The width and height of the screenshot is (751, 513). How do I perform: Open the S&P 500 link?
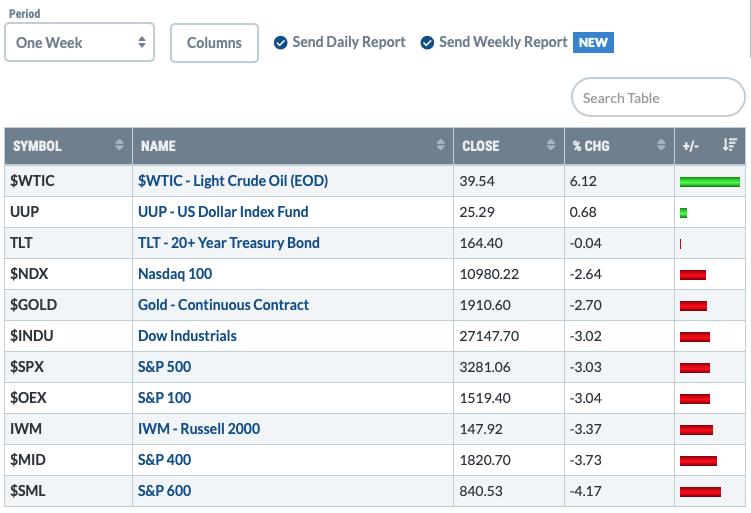(164, 367)
